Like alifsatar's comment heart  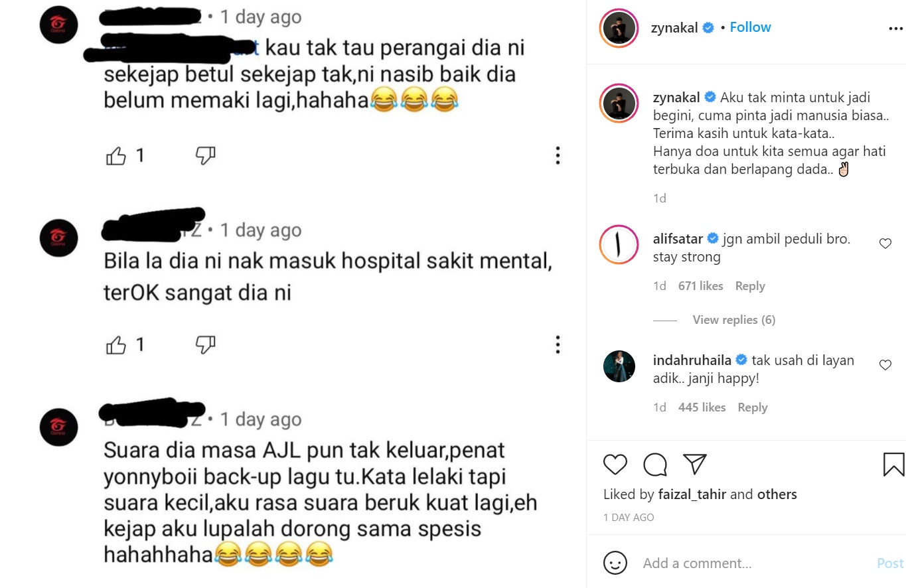click(x=885, y=244)
